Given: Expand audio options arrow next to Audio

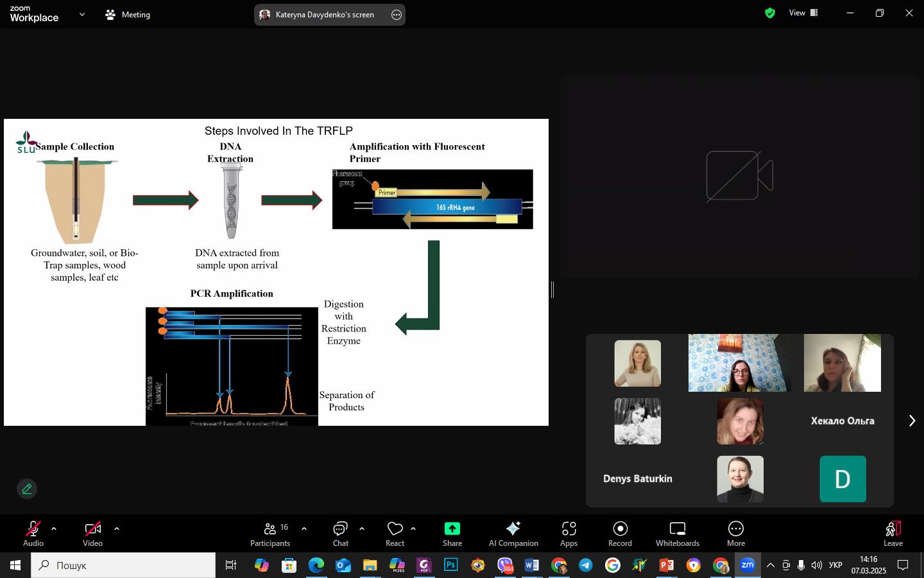Looking at the screenshot, I should 54,529.
